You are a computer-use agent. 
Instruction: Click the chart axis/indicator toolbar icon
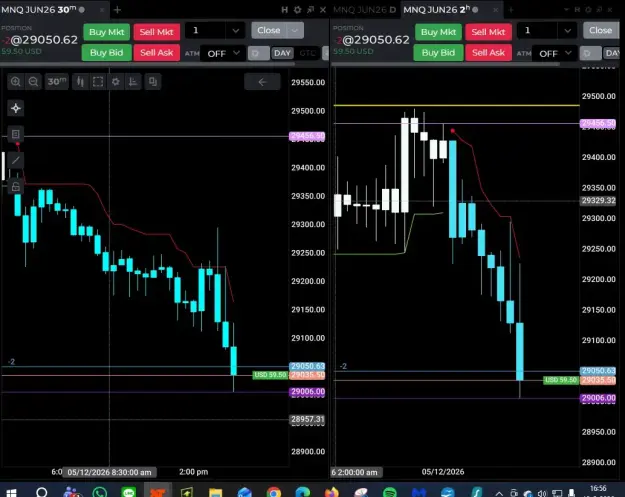tap(133, 82)
